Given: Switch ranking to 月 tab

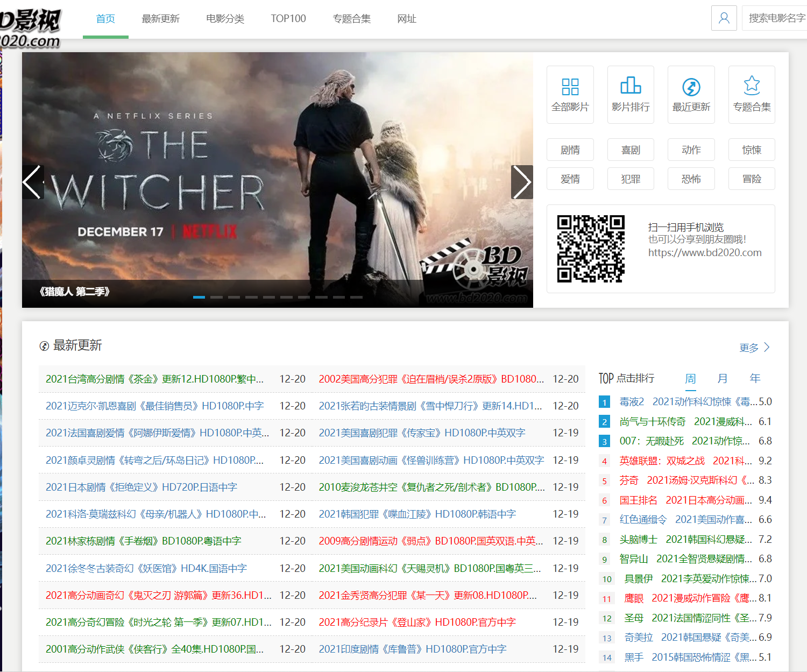Looking at the screenshot, I should pos(723,378).
